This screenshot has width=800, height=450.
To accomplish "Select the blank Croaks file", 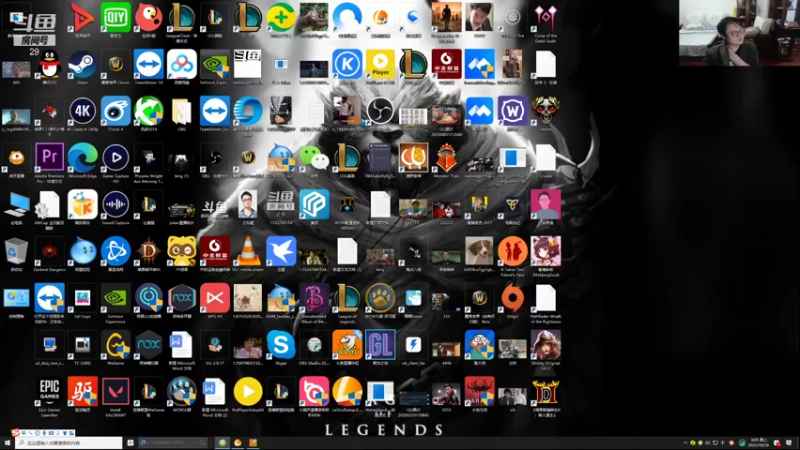I will pyautogui.click(x=545, y=157).
